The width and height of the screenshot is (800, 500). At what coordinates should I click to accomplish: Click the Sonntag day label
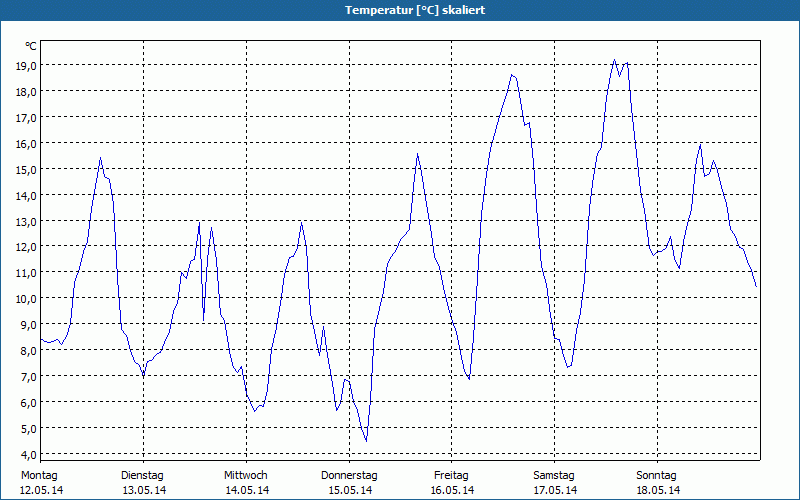tap(657, 476)
